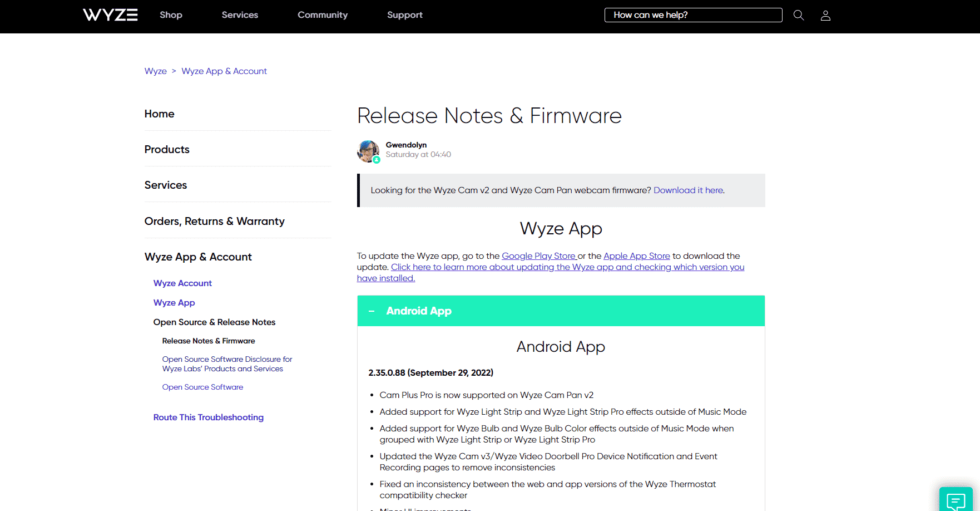The width and height of the screenshot is (980, 511).
Task: Select Services in the sidebar
Action: pyautogui.click(x=166, y=185)
